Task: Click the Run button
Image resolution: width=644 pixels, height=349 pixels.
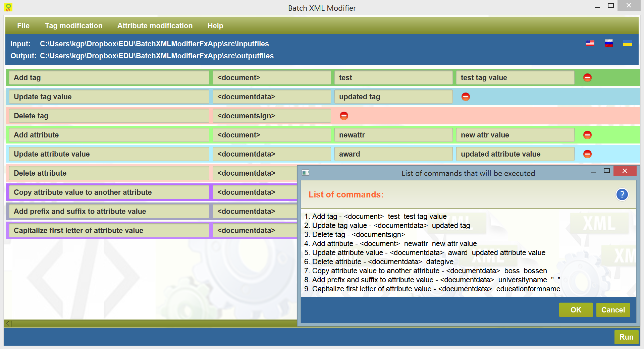Action: 626,337
